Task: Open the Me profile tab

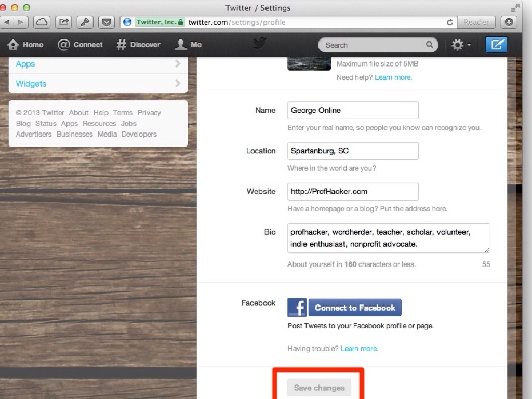Action: 189,45
